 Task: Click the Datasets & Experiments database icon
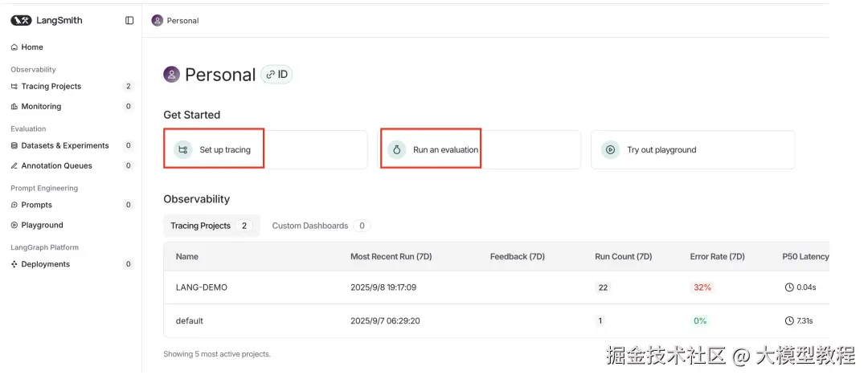coord(14,145)
